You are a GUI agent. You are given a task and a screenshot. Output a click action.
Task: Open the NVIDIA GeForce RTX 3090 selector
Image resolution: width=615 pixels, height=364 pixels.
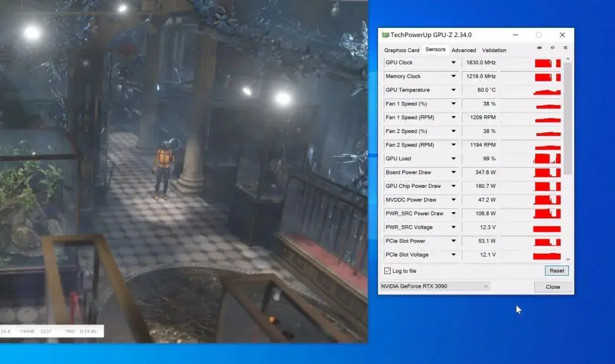434,287
